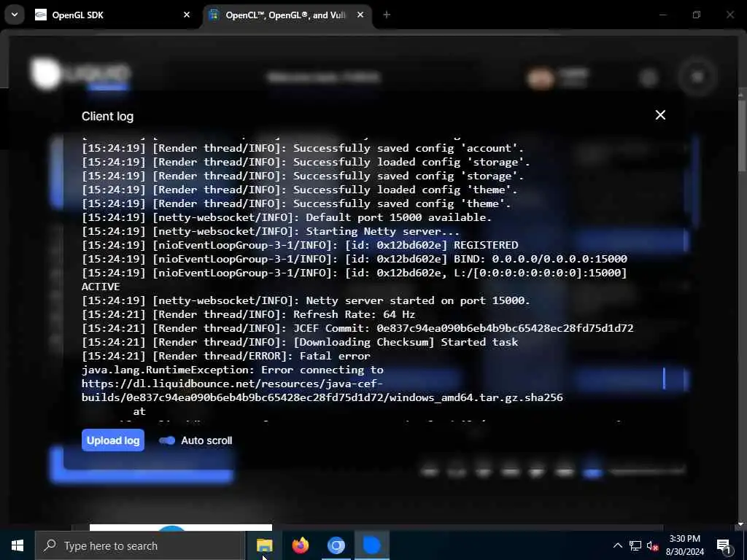Click the log line 'Fatal error'
This screenshot has width=747, height=560.
point(226,356)
